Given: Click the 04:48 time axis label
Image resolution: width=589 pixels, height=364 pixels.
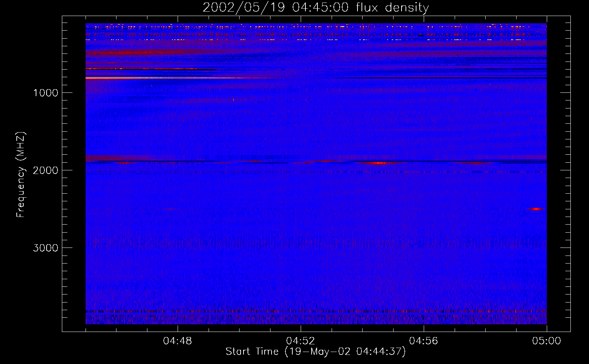Looking at the screenshot, I should pos(178,341).
